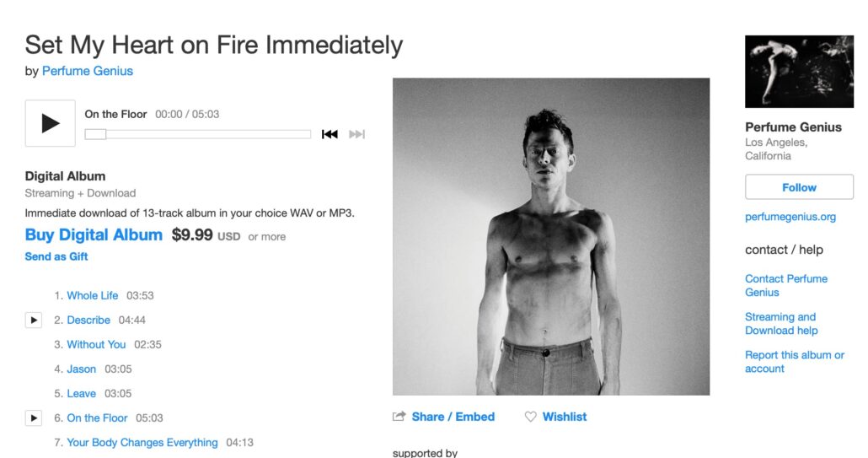
Task: Click the artist profile photo thumbnail
Action: [x=799, y=72]
